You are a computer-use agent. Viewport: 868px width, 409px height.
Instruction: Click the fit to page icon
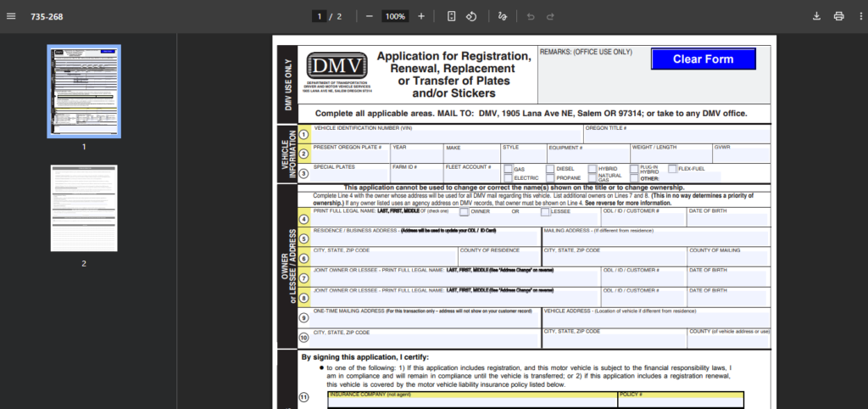pos(452,16)
